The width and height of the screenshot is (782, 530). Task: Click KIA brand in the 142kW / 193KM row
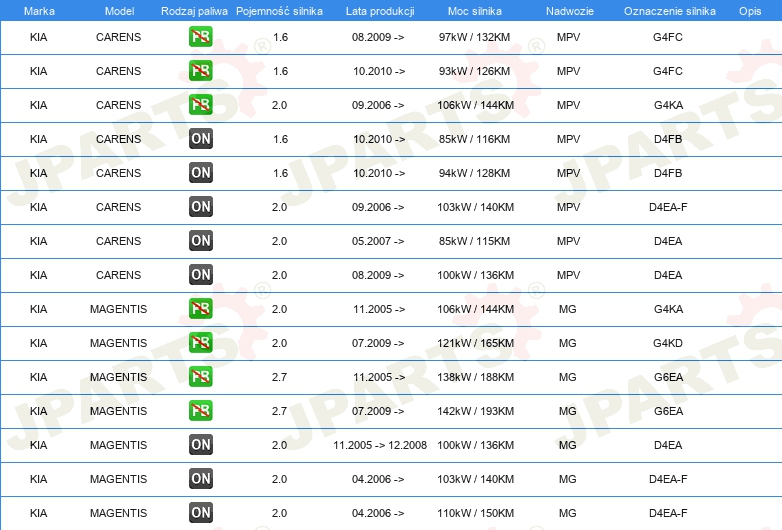[x=38, y=411]
